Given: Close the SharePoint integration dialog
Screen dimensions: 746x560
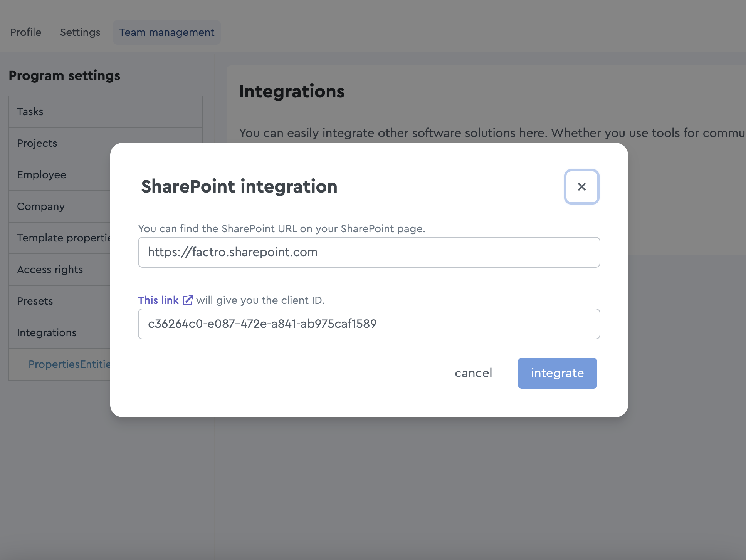Looking at the screenshot, I should [x=581, y=187].
